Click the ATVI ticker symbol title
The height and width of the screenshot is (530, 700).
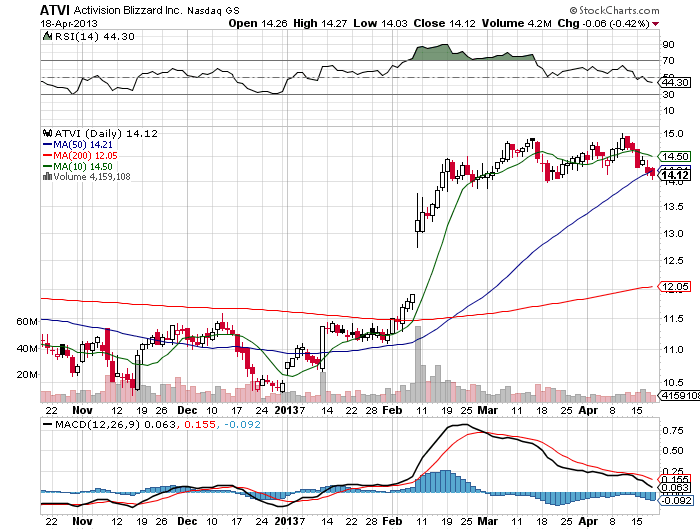pos(55,10)
